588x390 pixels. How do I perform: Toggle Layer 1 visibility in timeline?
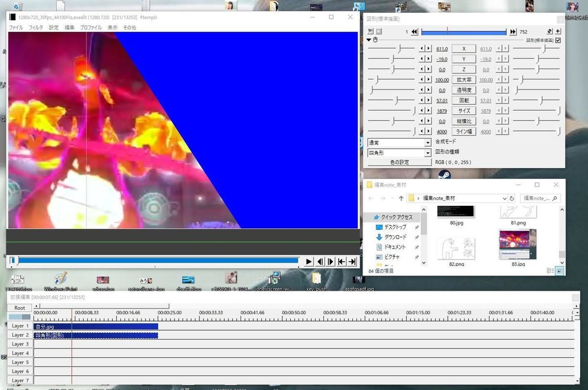20,326
